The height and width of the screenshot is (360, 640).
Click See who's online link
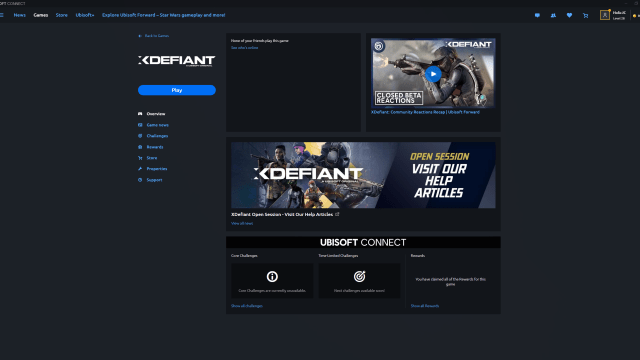[244, 48]
